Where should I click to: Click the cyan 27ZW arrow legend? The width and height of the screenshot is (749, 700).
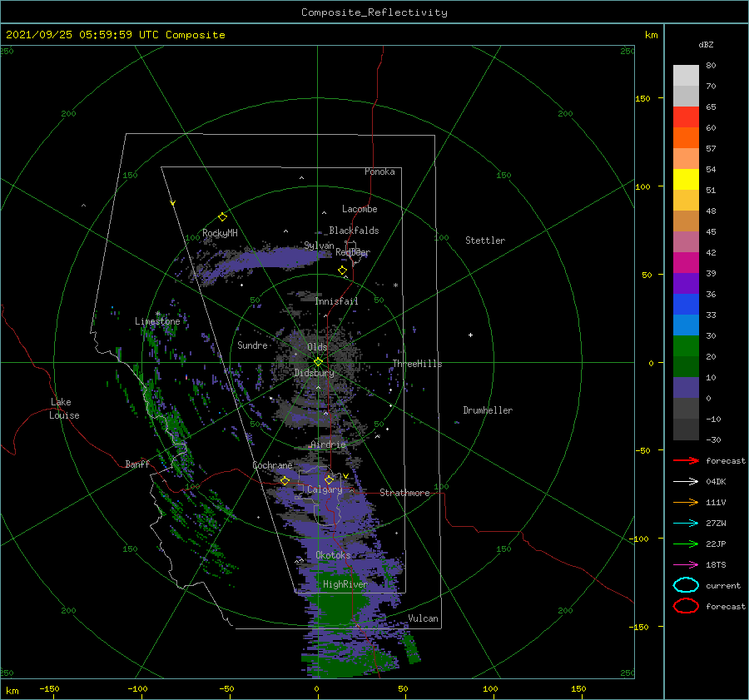686,524
